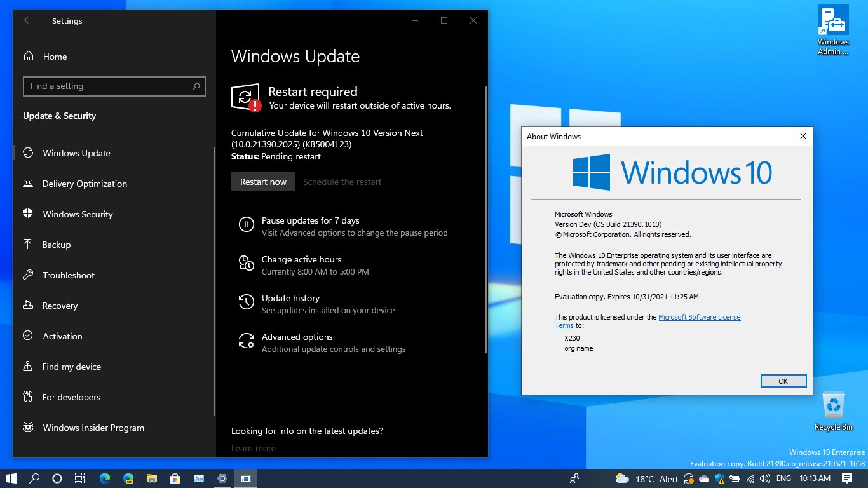Screen dimensions: 868x488
Task: Focus the Find a setting search box
Action: pyautogui.click(x=114, y=86)
